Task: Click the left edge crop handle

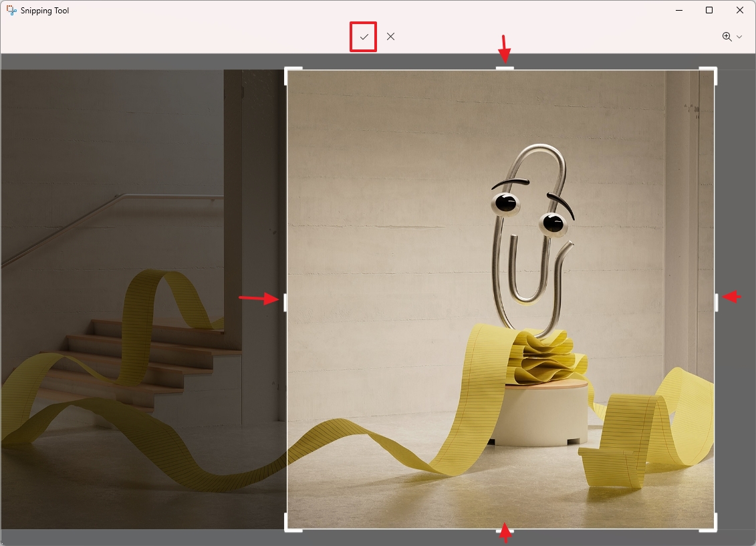Action: (x=285, y=302)
